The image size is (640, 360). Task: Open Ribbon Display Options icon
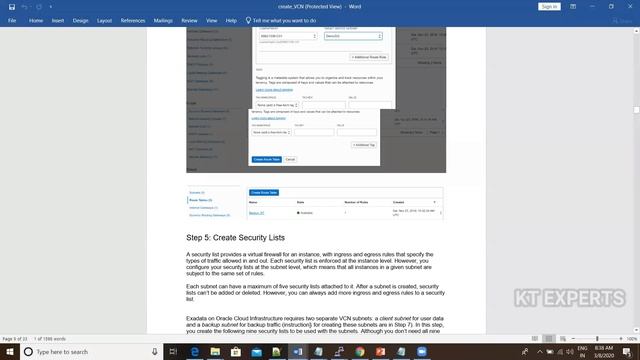coord(573,7)
